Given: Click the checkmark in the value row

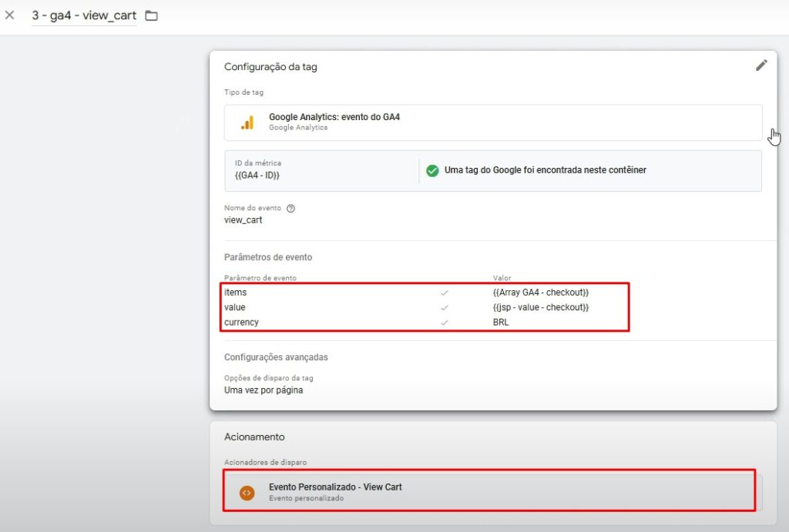Looking at the screenshot, I should click(x=445, y=308).
